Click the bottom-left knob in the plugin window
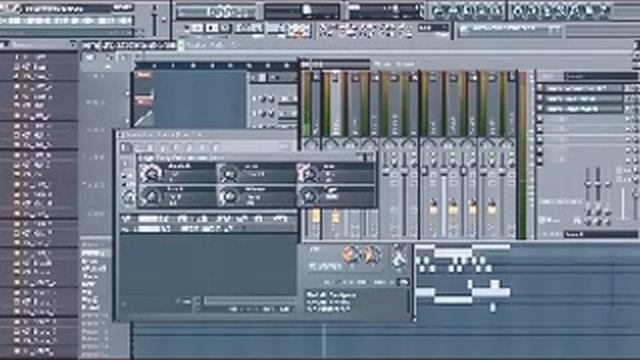This screenshot has height=360, width=640. coord(151,197)
